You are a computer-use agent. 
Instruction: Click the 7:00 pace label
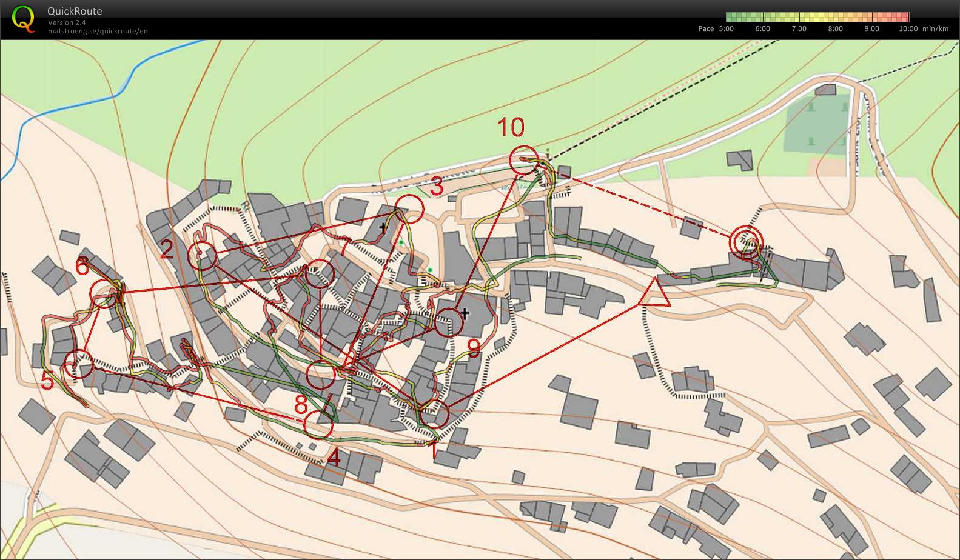click(799, 28)
